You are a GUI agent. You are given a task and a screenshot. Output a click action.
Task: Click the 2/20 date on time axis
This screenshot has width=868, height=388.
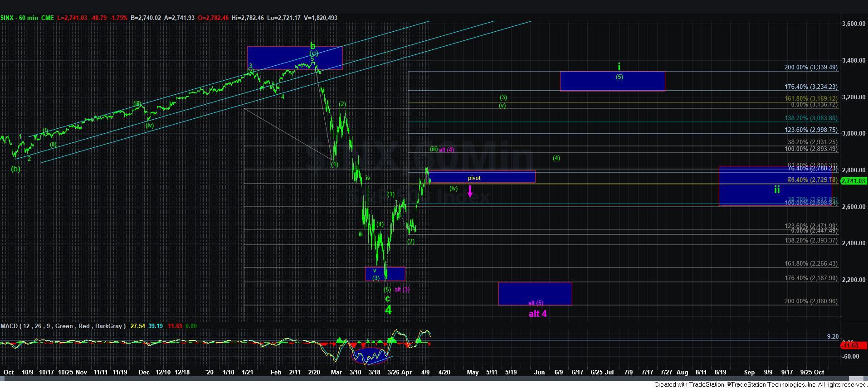coord(314,372)
